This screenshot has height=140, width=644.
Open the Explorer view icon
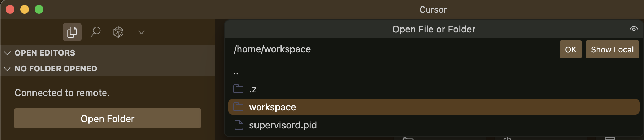point(72,32)
